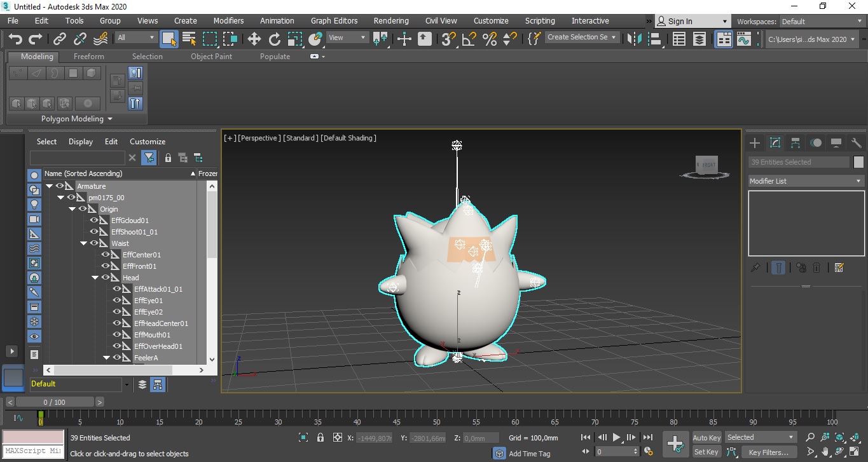The image size is (868, 462).
Task: Toggle the Selection Lock padlock in status bar
Action: coord(320,437)
